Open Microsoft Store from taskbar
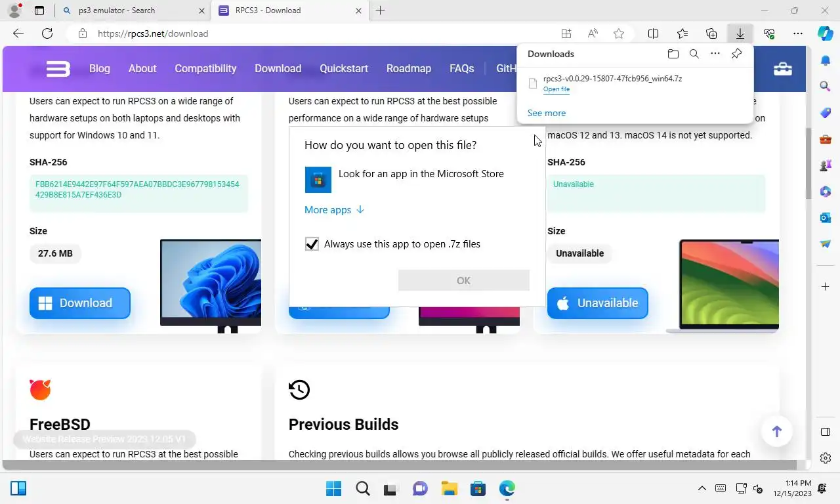This screenshot has width=840, height=504. [x=478, y=488]
